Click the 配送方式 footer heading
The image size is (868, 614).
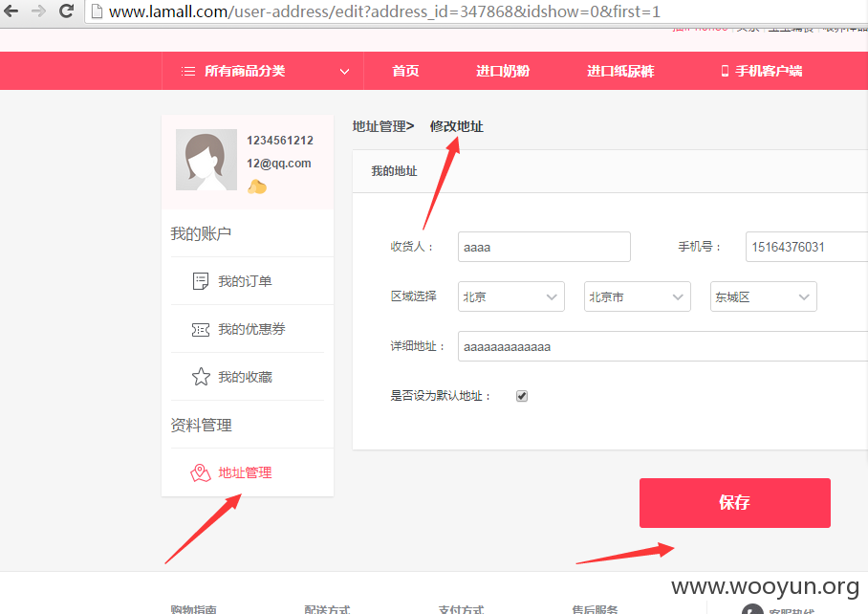(327, 609)
